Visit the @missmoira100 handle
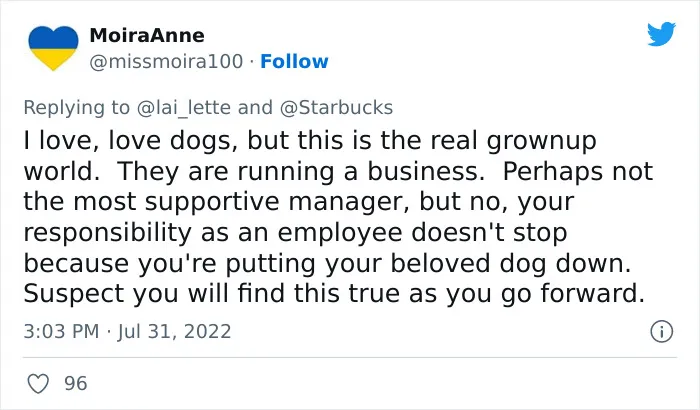The image size is (700, 410). [167, 62]
